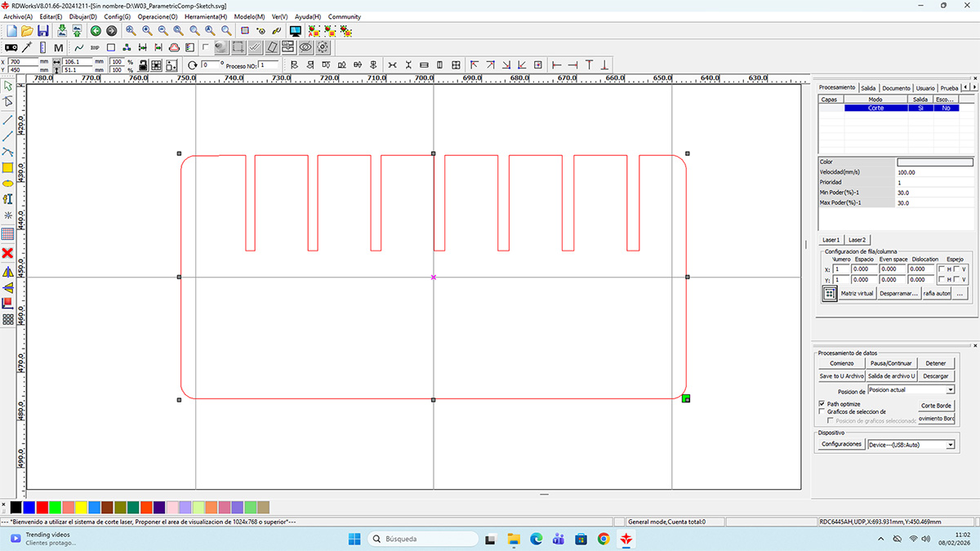Select the Rectangle drawing tool

tap(8, 169)
